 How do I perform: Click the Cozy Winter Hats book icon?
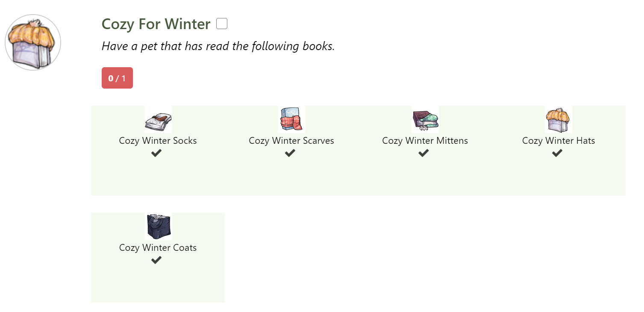559,119
